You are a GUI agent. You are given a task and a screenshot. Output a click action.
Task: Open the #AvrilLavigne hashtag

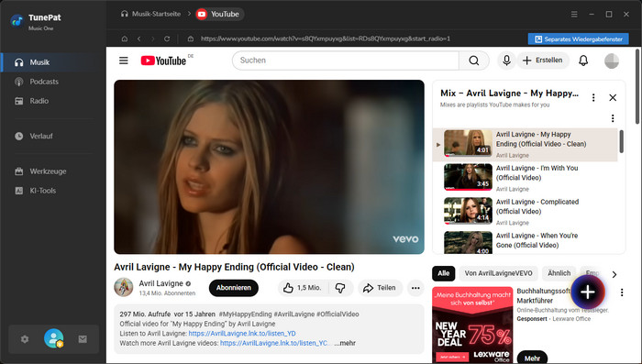[293, 314]
